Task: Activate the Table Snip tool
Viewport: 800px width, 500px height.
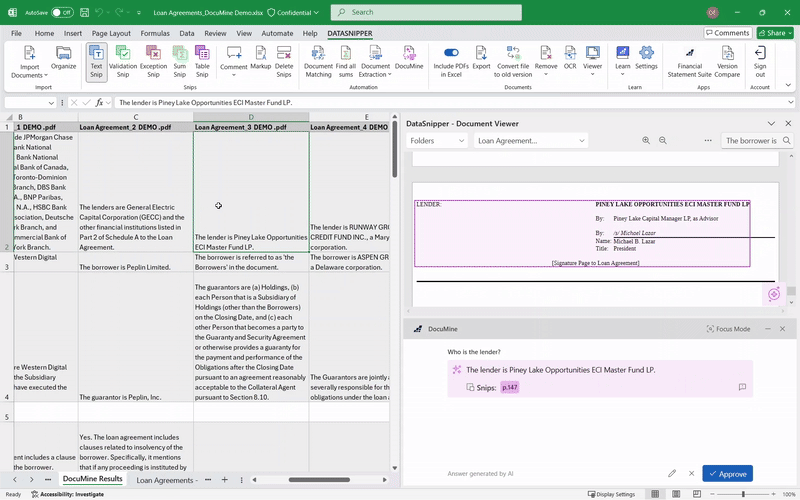Action: coord(202,61)
